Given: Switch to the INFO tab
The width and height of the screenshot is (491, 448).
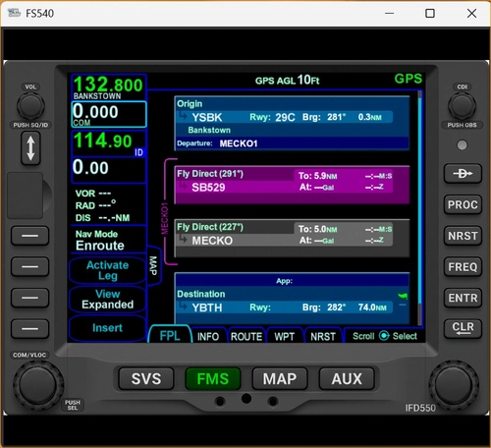Looking at the screenshot, I should (208, 336).
